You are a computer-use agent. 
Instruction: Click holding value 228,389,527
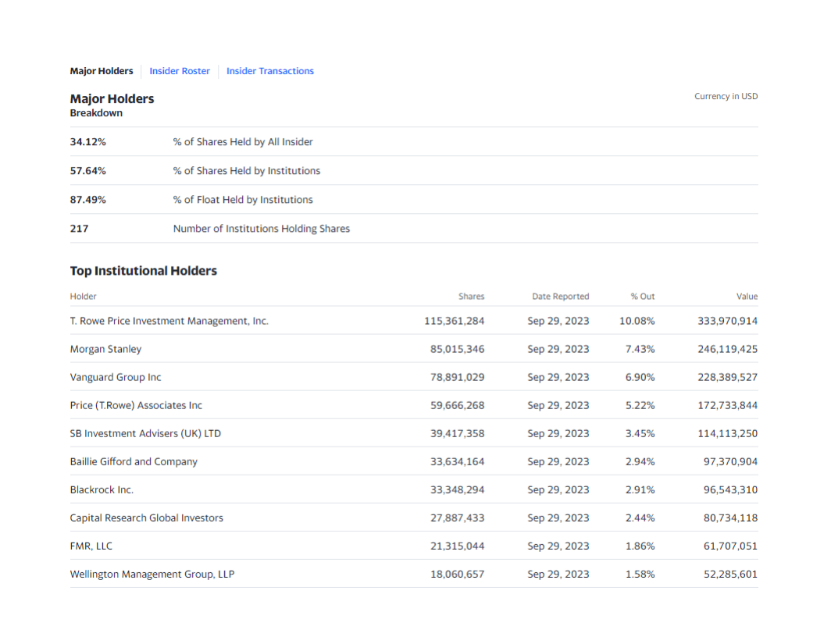(x=728, y=377)
